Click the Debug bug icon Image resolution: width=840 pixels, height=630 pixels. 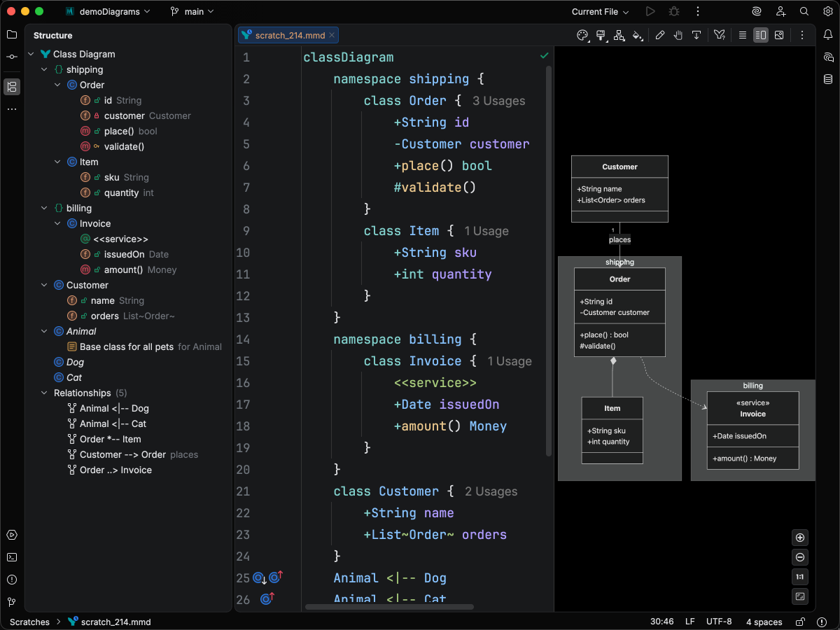pos(674,11)
